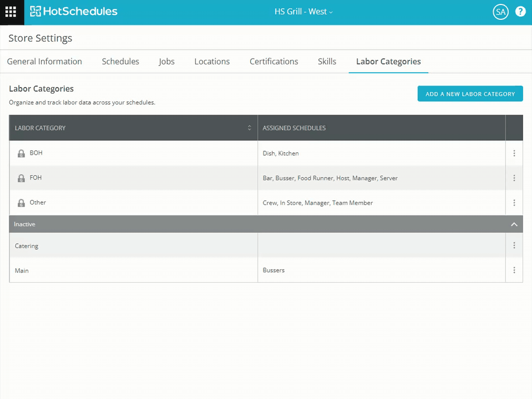Image resolution: width=532 pixels, height=399 pixels.
Task: Click Add a New Labor Category button
Action: tap(470, 94)
